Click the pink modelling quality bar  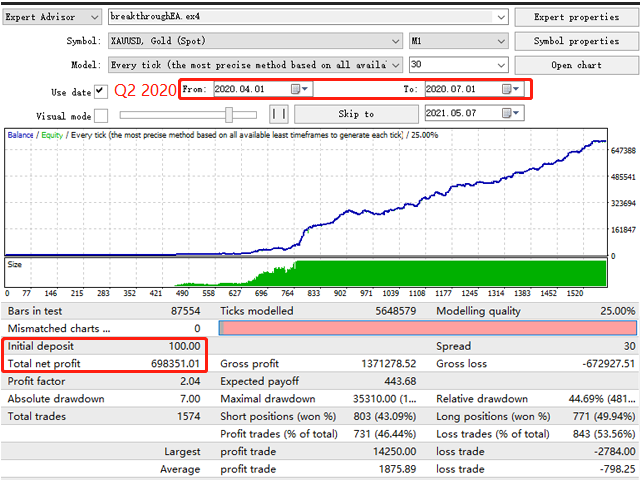428,328
